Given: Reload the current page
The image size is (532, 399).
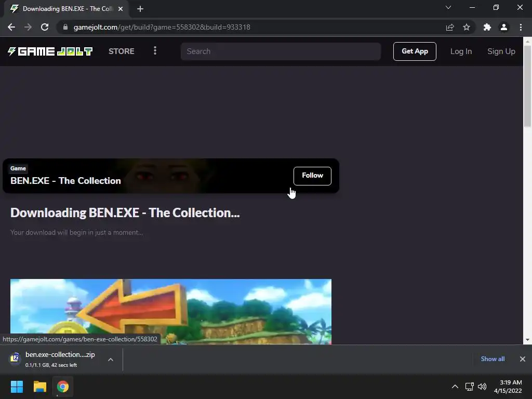Looking at the screenshot, I should (x=45, y=27).
